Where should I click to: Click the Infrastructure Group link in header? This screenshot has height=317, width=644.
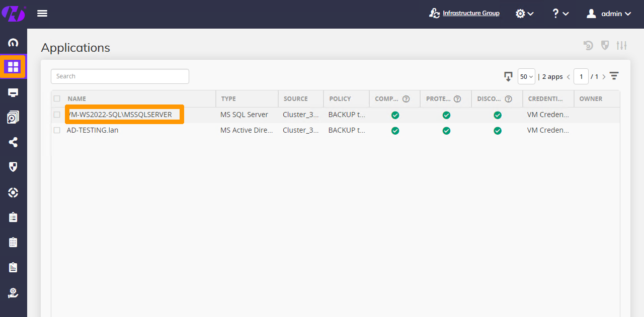(471, 13)
